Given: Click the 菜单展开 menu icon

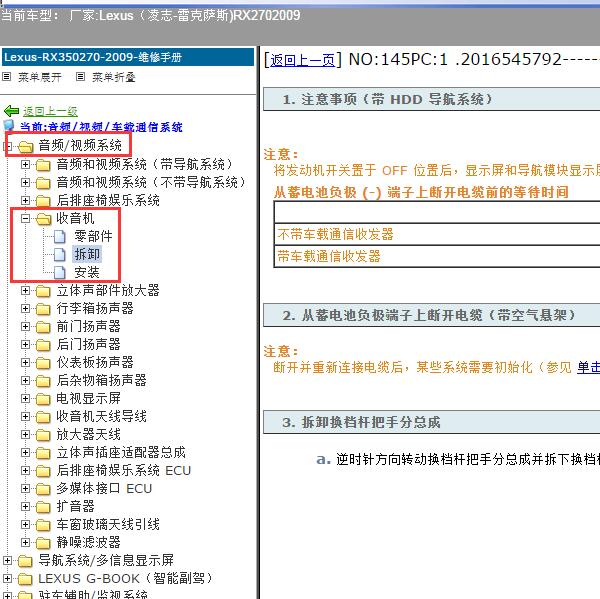Looking at the screenshot, I should [7, 77].
